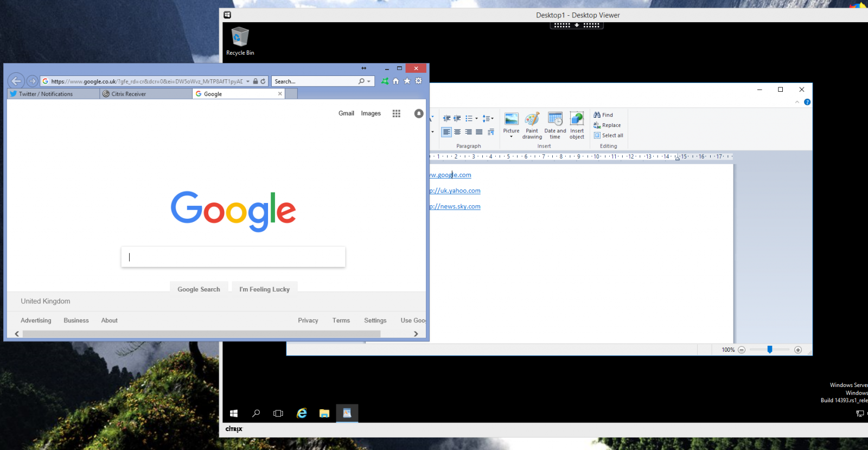Open File Explorer from the remote taskbar

pyautogui.click(x=324, y=414)
